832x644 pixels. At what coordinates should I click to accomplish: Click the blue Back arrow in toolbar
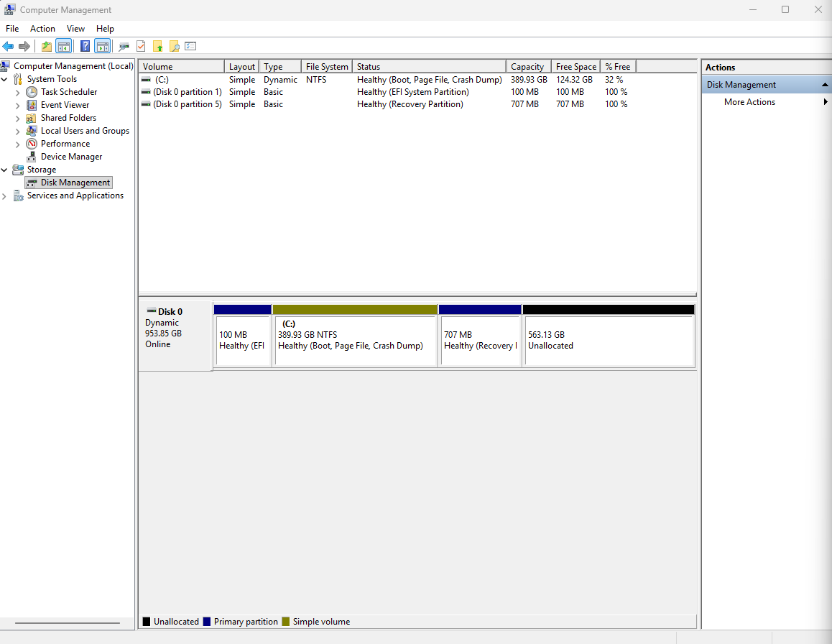[x=9, y=47]
